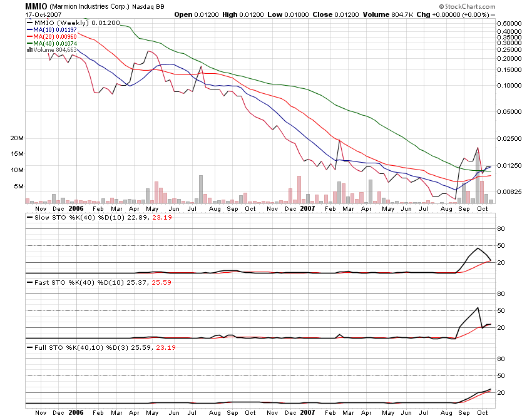532x418 pixels.
Task: Open the StockCharts.com attribution text
Action: point(467,6)
